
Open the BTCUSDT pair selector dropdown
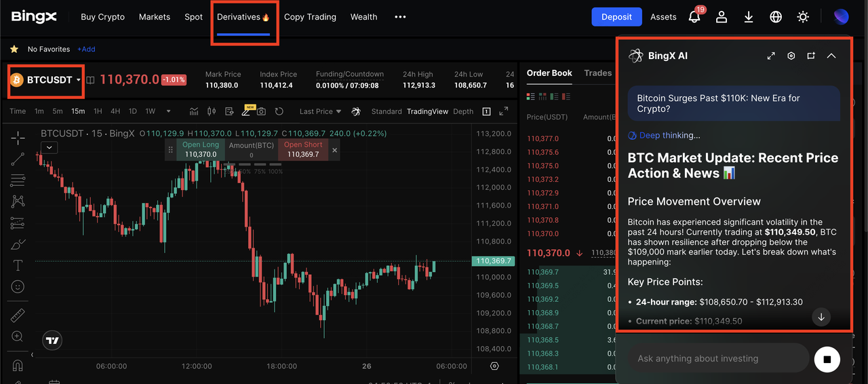45,80
